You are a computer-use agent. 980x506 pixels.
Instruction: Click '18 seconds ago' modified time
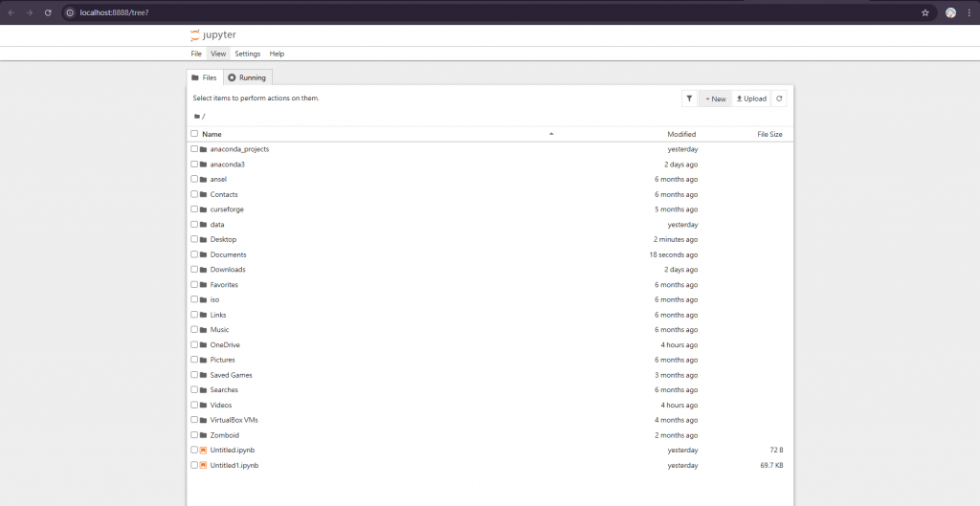(674, 254)
